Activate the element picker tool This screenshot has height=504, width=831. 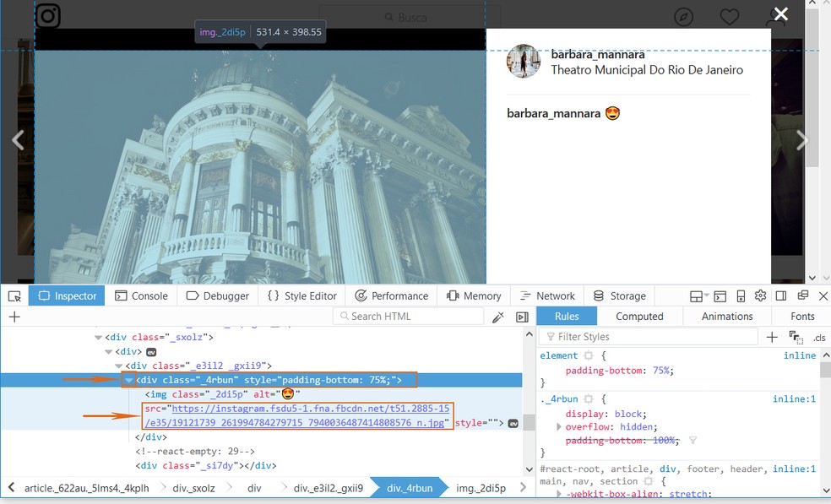tap(14, 296)
